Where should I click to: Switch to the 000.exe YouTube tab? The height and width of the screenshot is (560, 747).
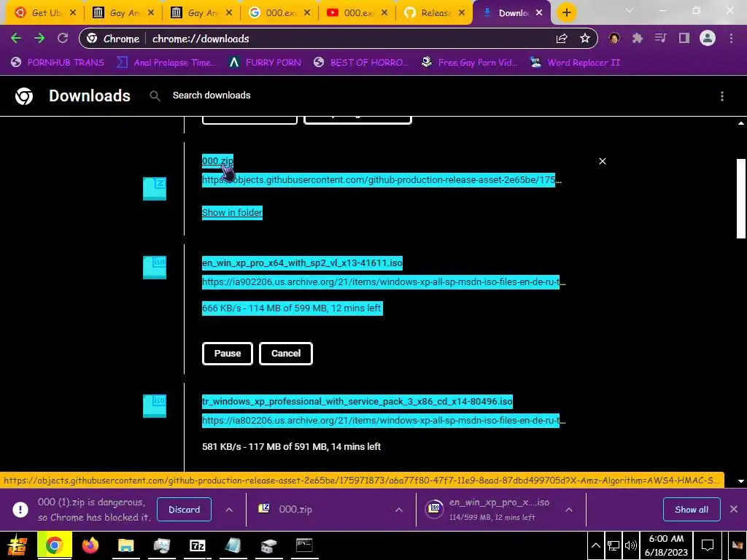point(357,13)
